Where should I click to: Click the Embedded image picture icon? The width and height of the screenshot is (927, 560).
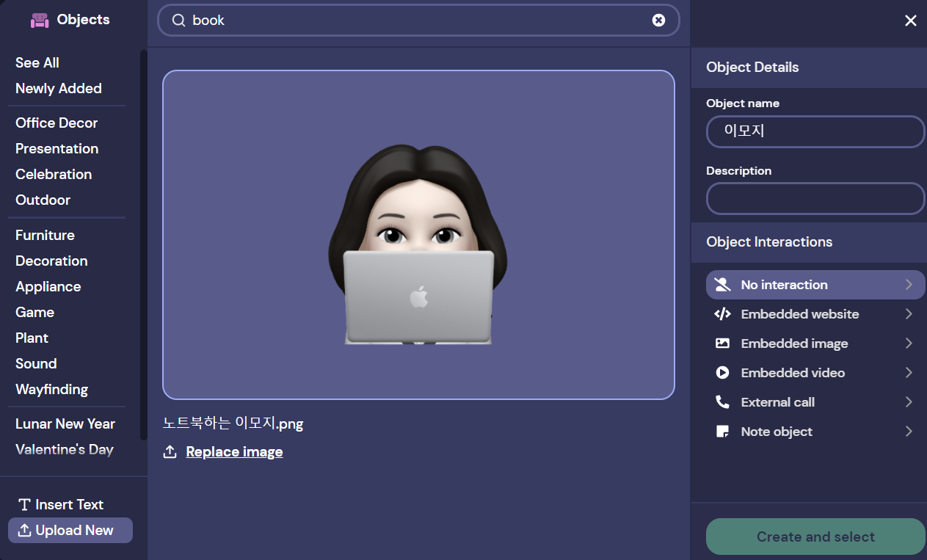[722, 343]
